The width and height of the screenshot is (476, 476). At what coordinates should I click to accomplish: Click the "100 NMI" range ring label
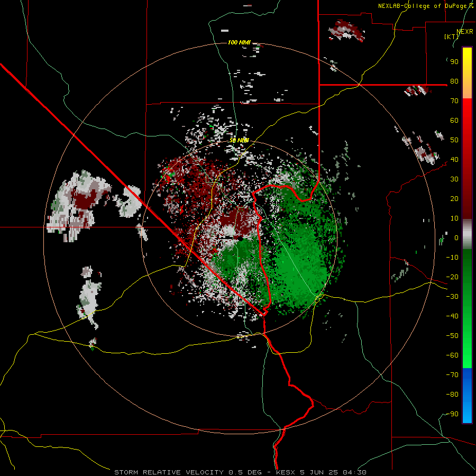point(239,42)
